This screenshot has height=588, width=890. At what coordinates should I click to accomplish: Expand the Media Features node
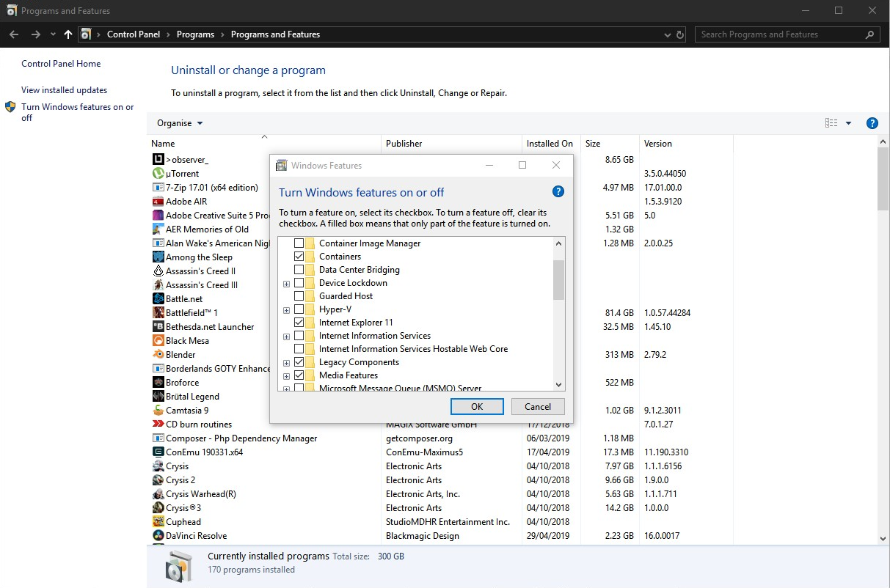click(287, 375)
